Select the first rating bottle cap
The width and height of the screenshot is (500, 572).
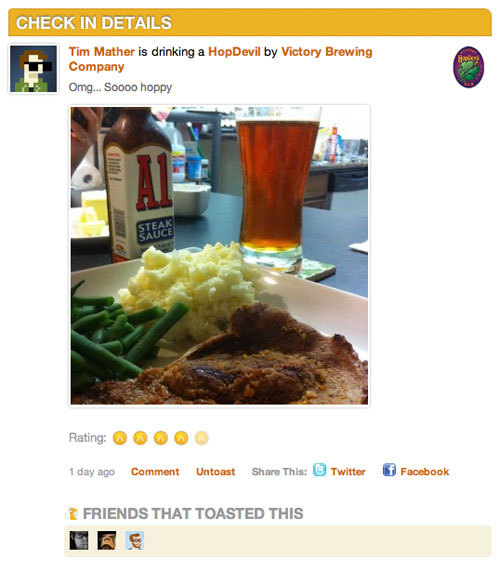(x=120, y=438)
